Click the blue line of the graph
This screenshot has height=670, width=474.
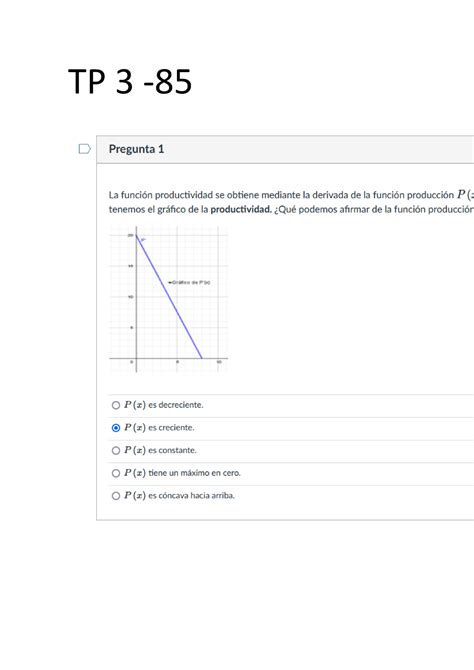pyautogui.click(x=169, y=297)
